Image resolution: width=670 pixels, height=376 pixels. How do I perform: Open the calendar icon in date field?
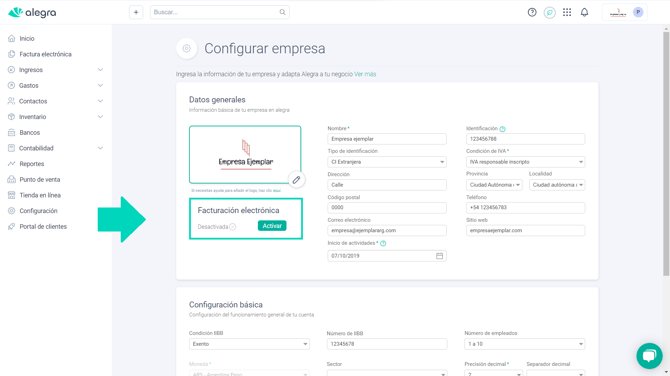click(x=439, y=256)
